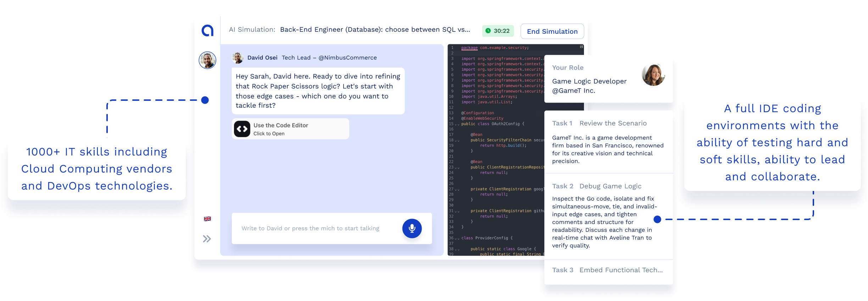Open Task 1 Review the Scenario
This screenshot has width=868, height=301.
pyautogui.click(x=599, y=123)
